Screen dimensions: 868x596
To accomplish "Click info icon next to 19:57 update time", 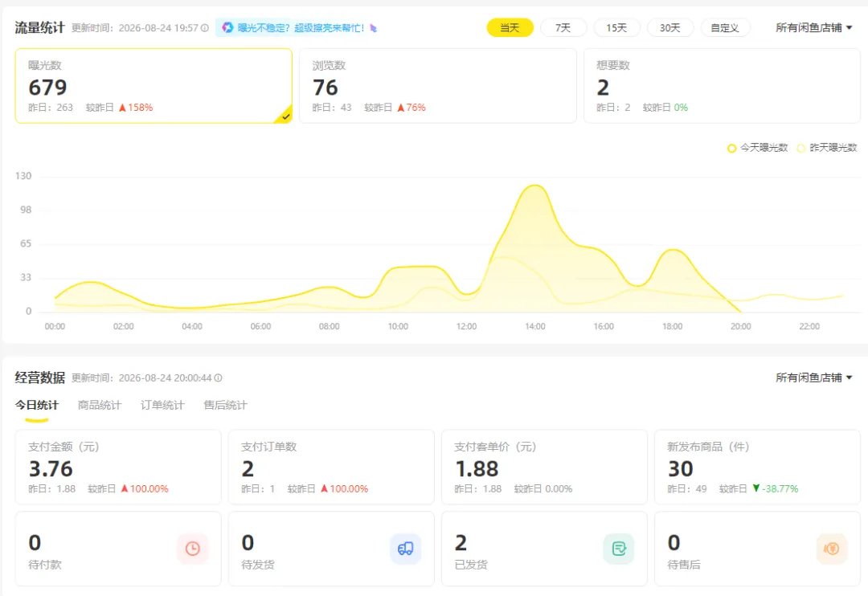I will (x=205, y=27).
